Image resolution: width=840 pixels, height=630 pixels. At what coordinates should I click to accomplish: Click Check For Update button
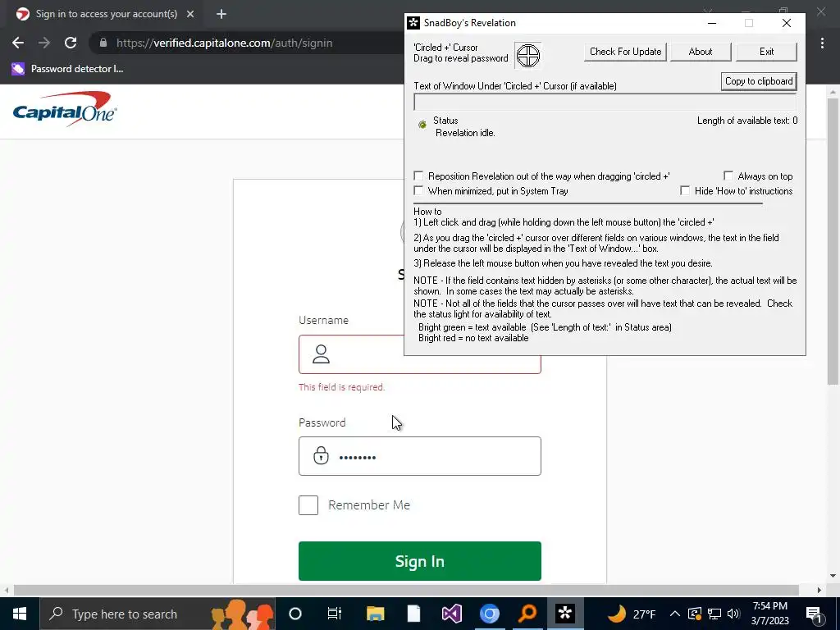pos(625,52)
